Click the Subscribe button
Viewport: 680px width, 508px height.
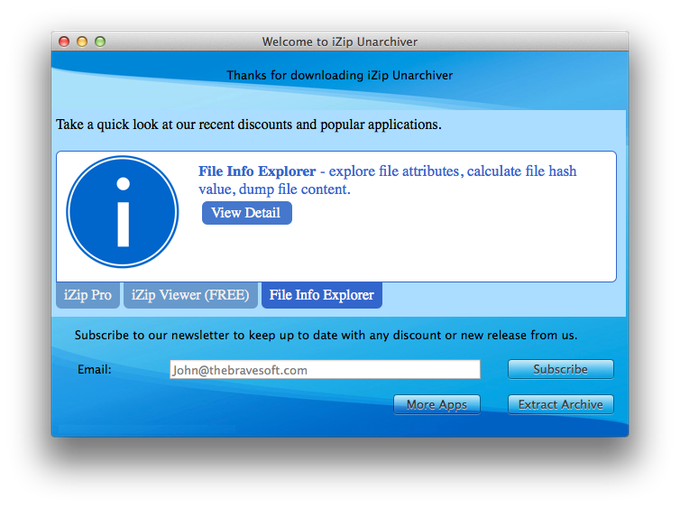click(x=560, y=369)
